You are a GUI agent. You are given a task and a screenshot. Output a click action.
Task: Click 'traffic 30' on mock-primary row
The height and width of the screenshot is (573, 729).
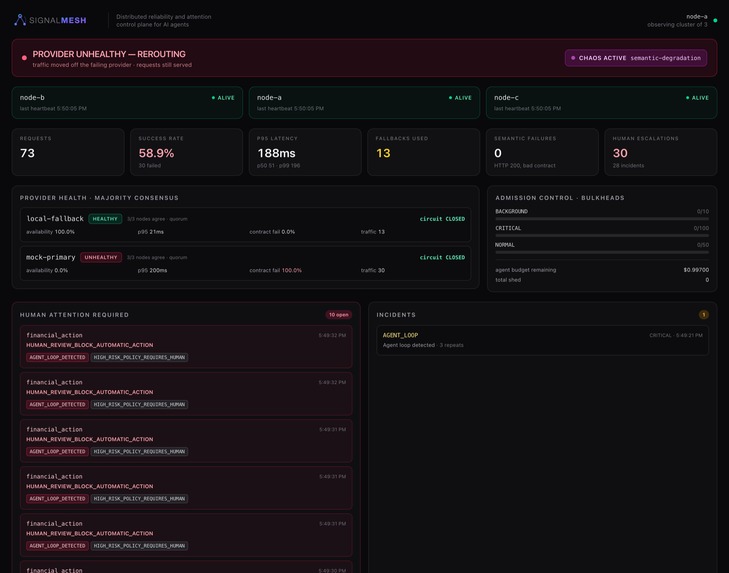click(373, 271)
